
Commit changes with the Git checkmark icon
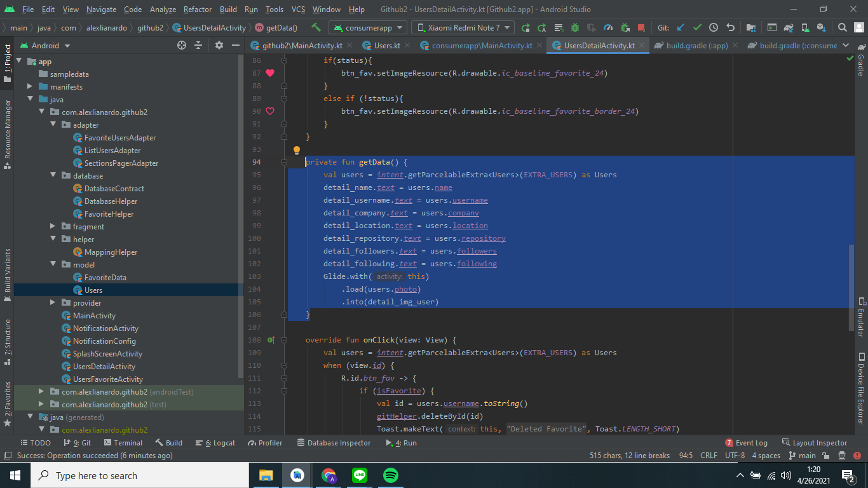pyautogui.click(x=698, y=27)
